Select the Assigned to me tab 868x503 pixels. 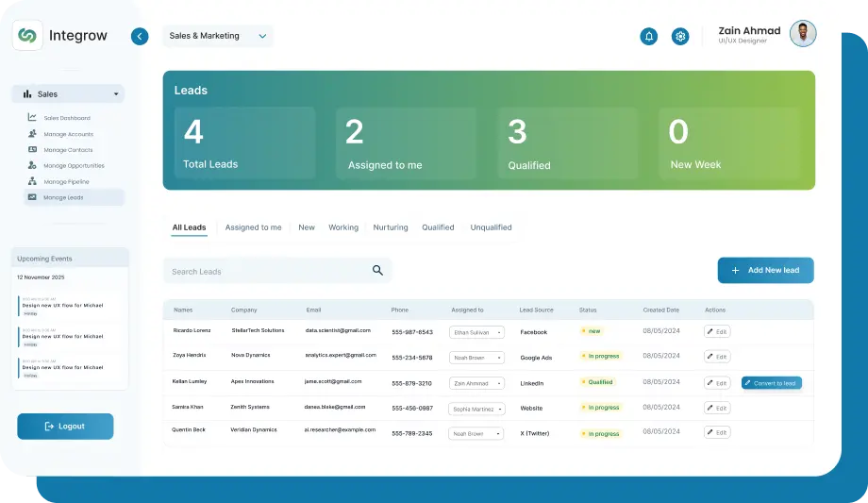pyautogui.click(x=253, y=227)
